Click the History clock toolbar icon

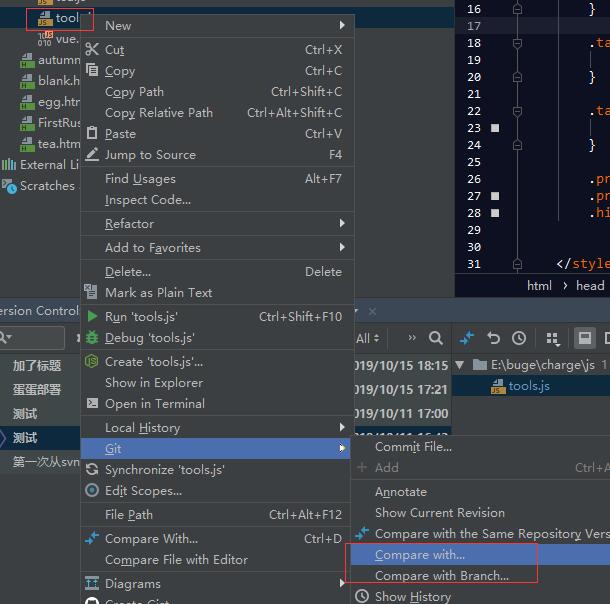(519, 338)
